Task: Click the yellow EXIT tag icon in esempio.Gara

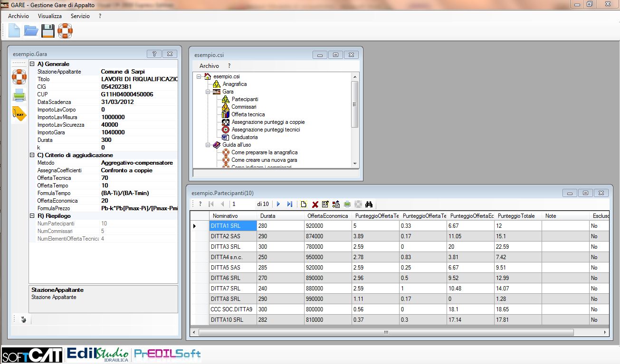Action: click(19, 114)
